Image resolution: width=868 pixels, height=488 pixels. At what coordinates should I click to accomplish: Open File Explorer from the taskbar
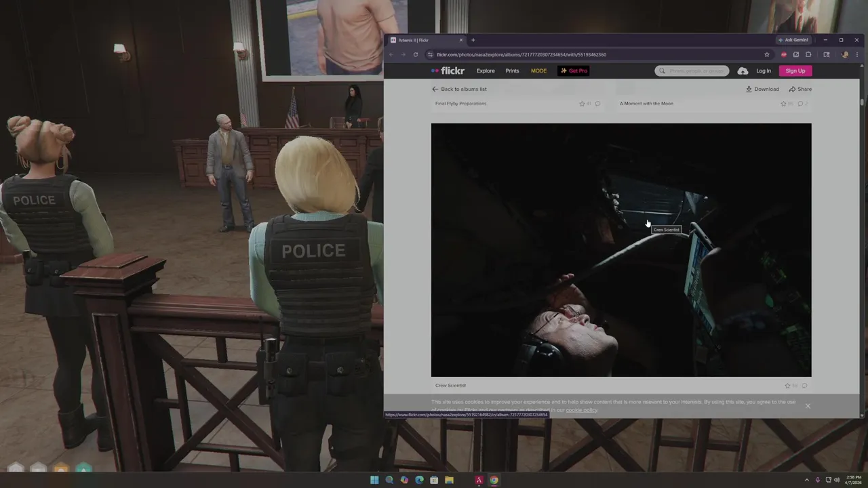449,480
